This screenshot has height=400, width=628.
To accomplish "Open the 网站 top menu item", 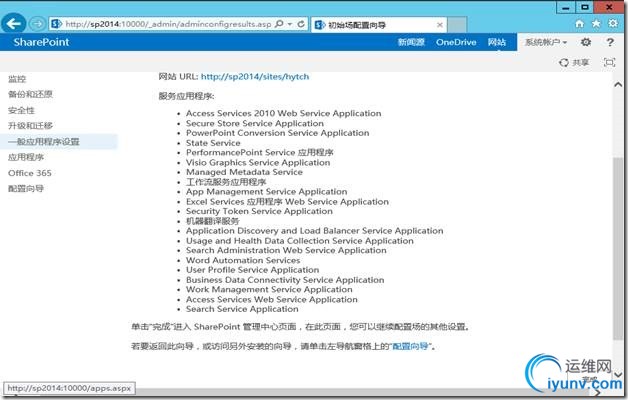I will [497, 42].
